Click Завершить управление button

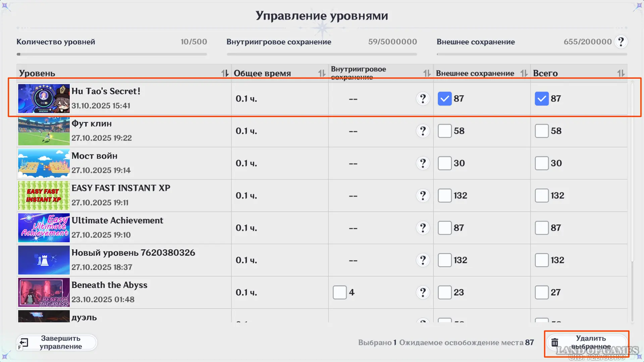click(x=57, y=343)
